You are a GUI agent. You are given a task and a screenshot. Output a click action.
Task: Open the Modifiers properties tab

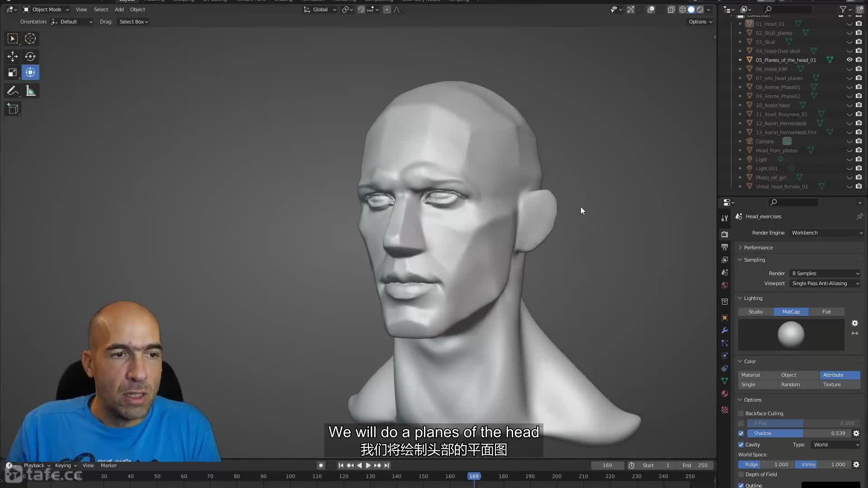(725, 330)
